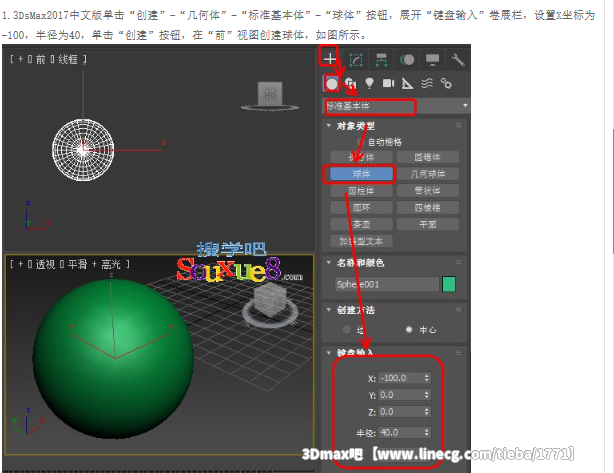Select the Space Warps wave icon
This screenshot has width=614, height=473.
(x=427, y=83)
